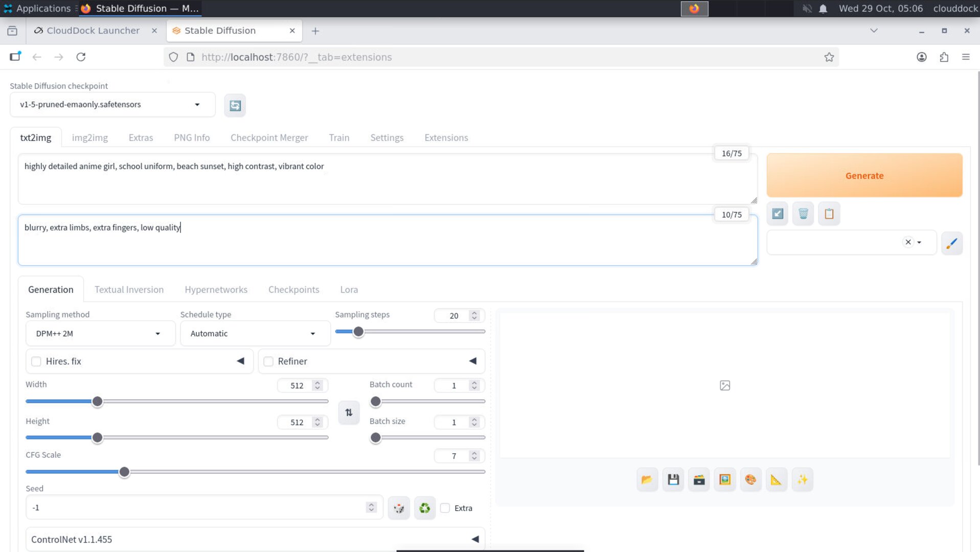Enable the Hires. fix checkbox
Image resolution: width=980 pixels, height=552 pixels.
point(36,361)
